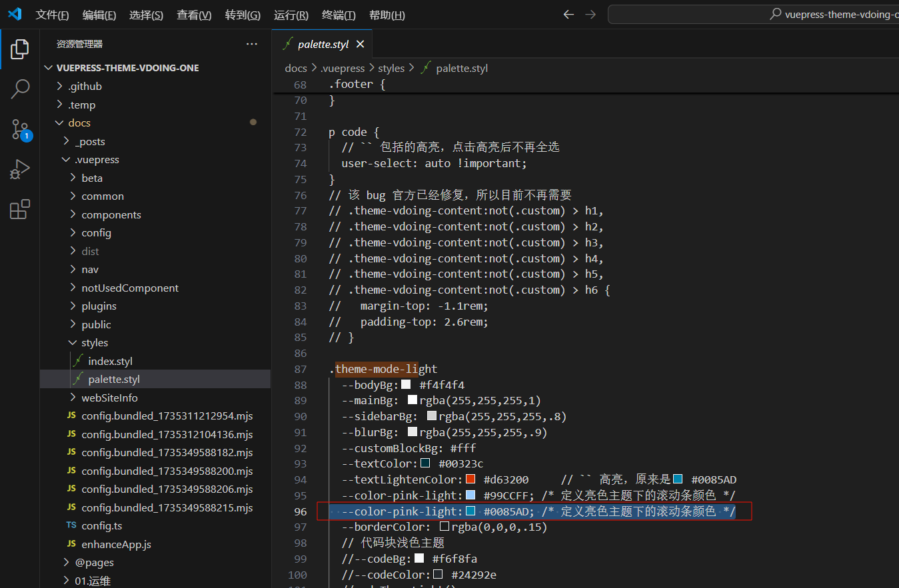Viewport: 899px width, 588px height.
Task: Place cursor on .footer selector line
Action: (357, 85)
